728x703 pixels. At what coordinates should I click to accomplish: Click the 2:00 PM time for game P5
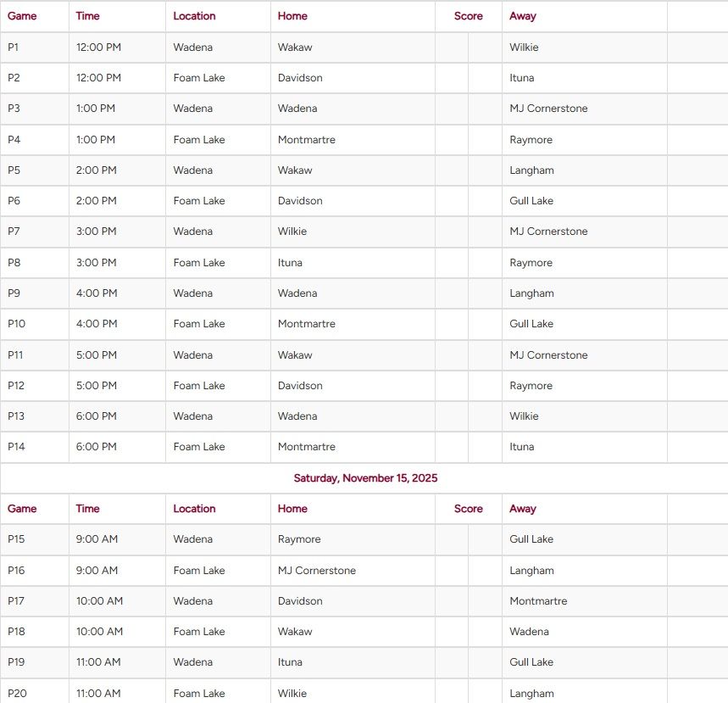pos(96,170)
